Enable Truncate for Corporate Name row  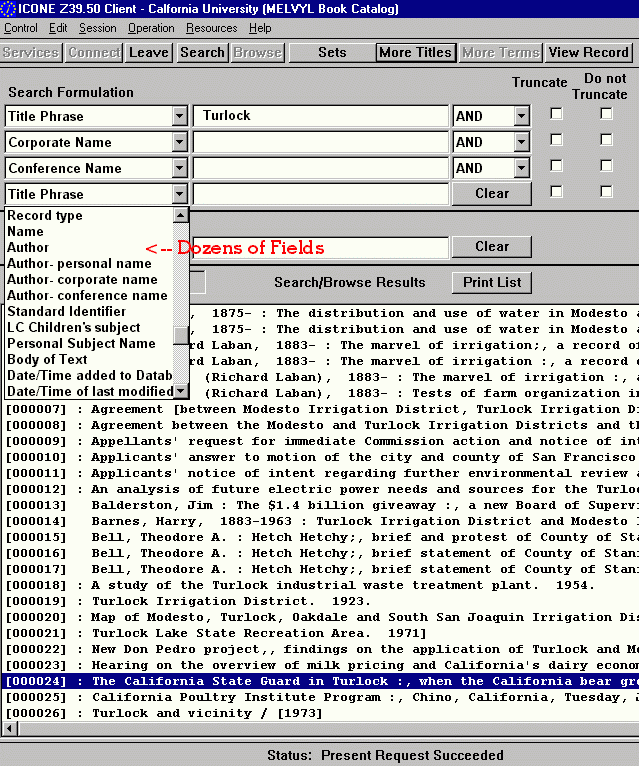point(556,140)
